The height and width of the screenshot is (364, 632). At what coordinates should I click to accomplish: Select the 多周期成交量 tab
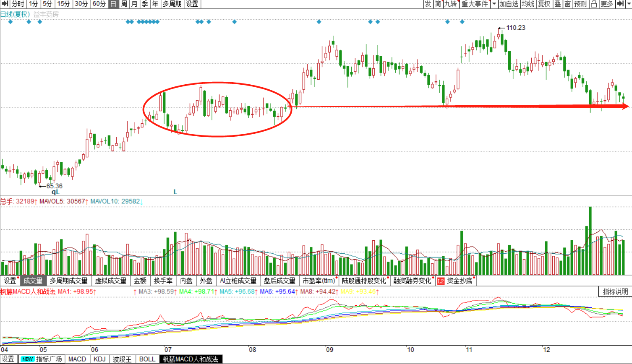[x=68, y=281]
